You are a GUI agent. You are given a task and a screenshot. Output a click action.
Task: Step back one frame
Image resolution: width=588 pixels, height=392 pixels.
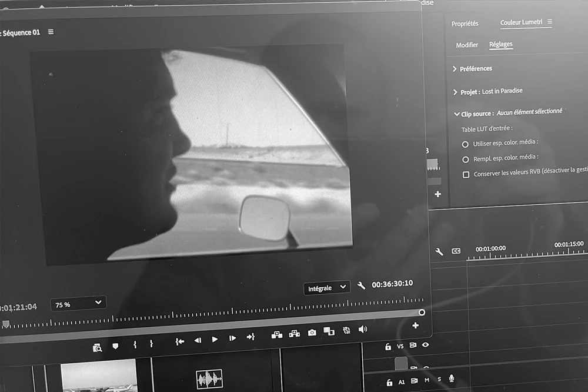198,340
